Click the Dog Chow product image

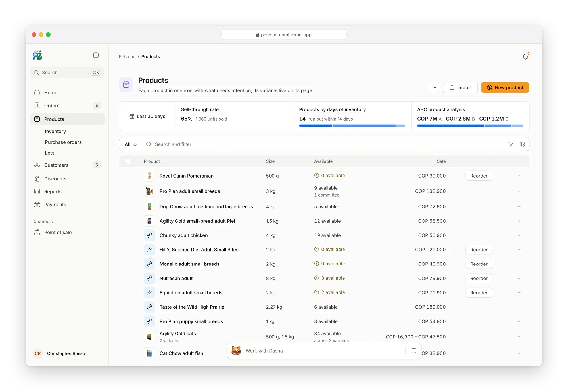149,206
